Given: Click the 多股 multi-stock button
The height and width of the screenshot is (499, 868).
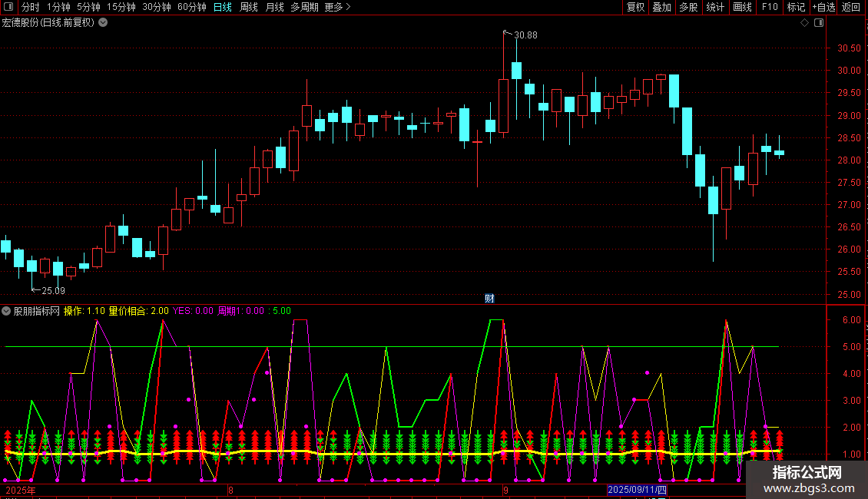Looking at the screenshot, I should coord(689,7).
